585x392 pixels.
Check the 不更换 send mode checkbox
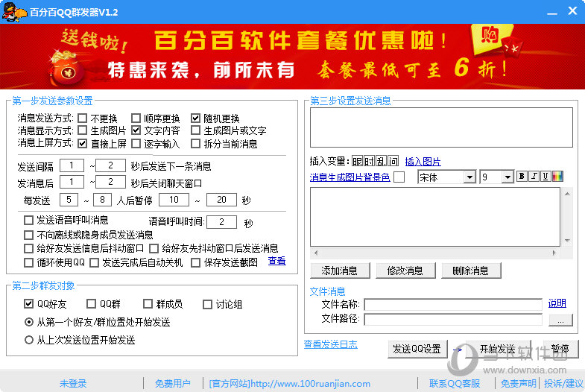[83, 118]
